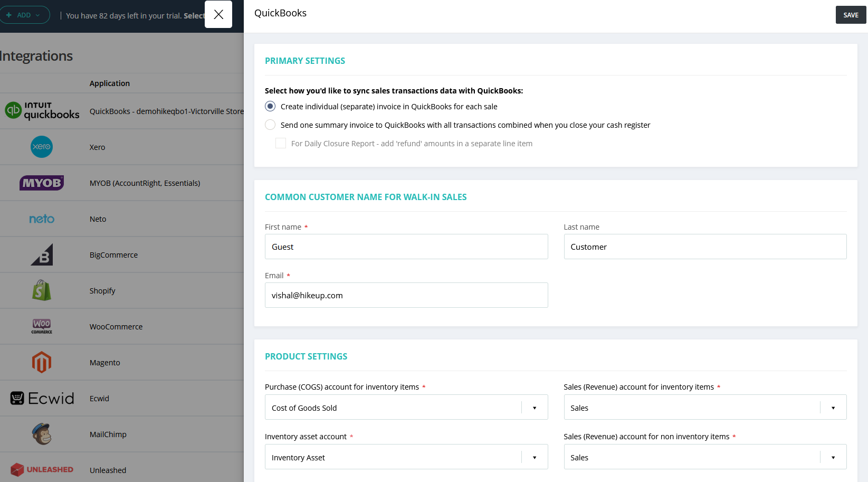Image resolution: width=868 pixels, height=482 pixels.
Task: Close the QuickBooks settings panel
Action: tap(218, 14)
